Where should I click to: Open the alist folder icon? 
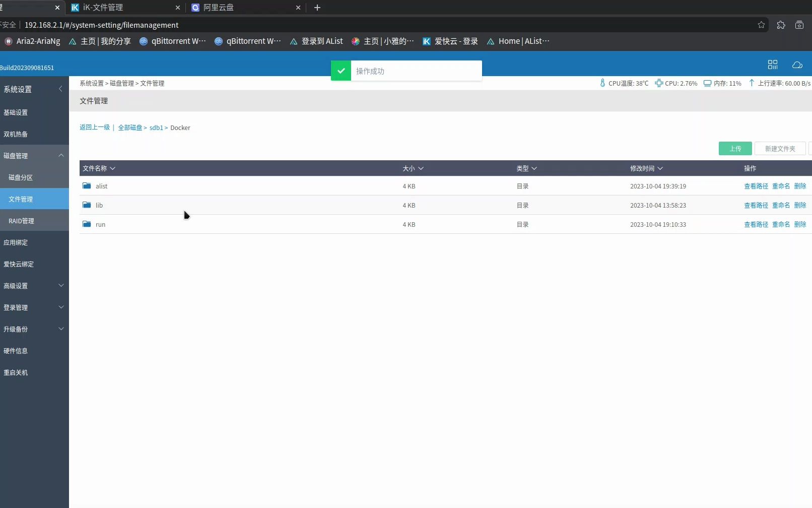pos(87,186)
